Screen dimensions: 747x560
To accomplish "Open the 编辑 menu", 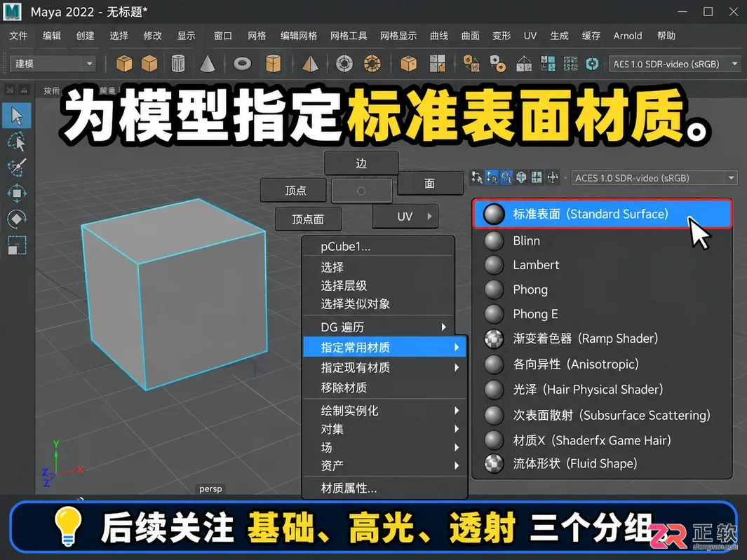I will (51, 36).
